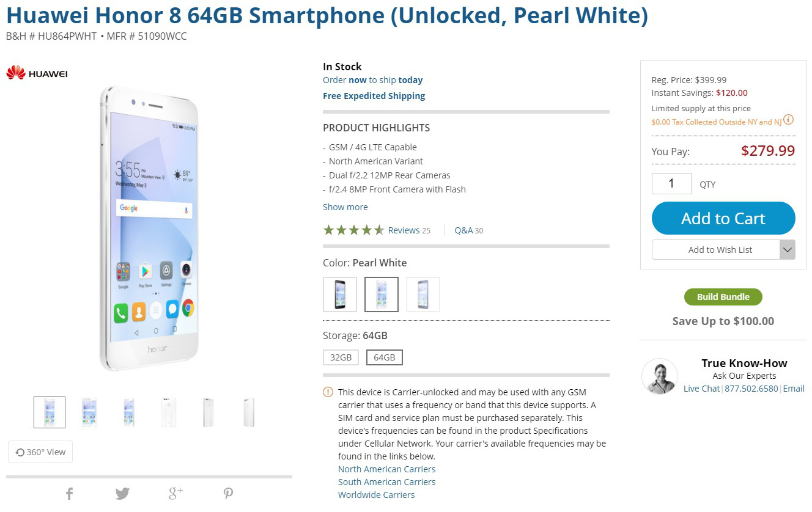Select 64GB storage option
Image resolution: width=812 pixels, height=512 pixels.
[x=384, y=357]
